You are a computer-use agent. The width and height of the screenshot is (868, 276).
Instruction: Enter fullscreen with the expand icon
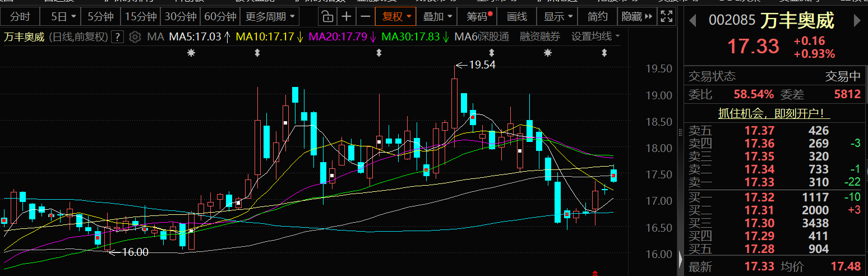[667, 16]
